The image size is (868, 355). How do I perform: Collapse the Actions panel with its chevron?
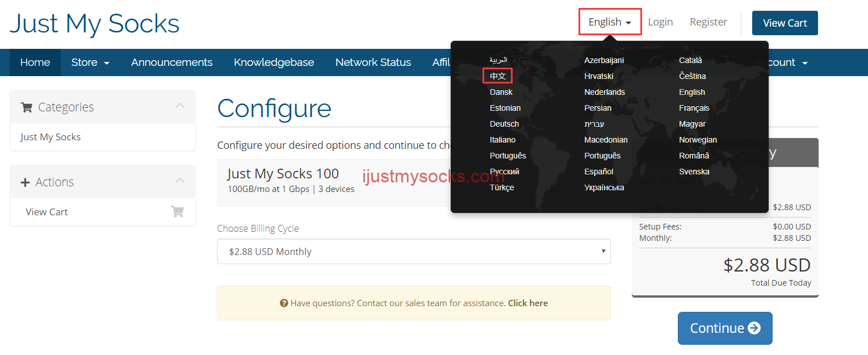(180, 181)
